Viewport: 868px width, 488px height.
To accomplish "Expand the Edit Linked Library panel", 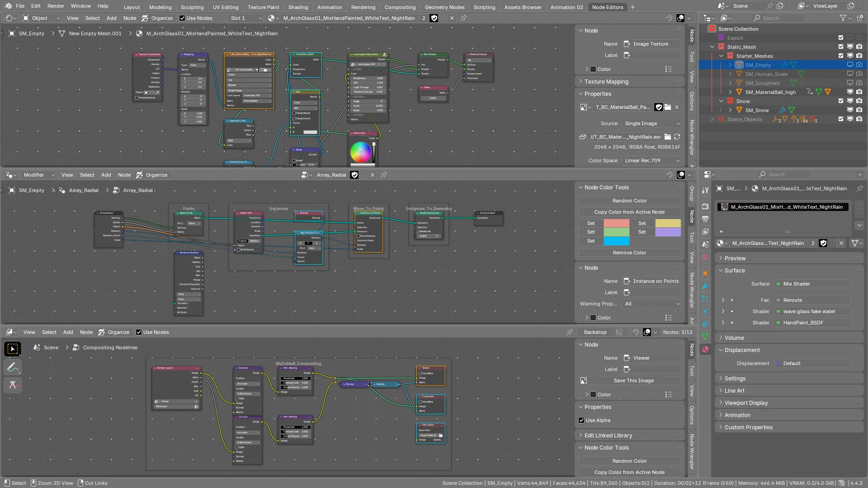I will click(x=630, y=436).
